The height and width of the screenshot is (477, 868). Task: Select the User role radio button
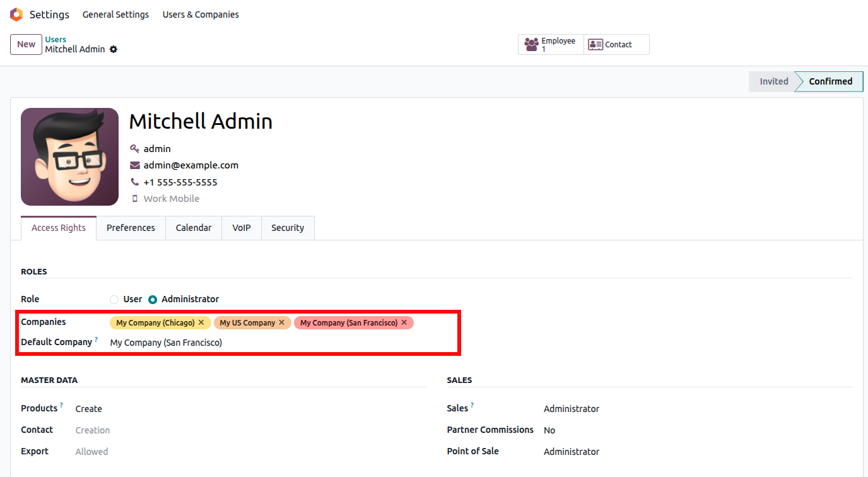[x=114, y=300]
